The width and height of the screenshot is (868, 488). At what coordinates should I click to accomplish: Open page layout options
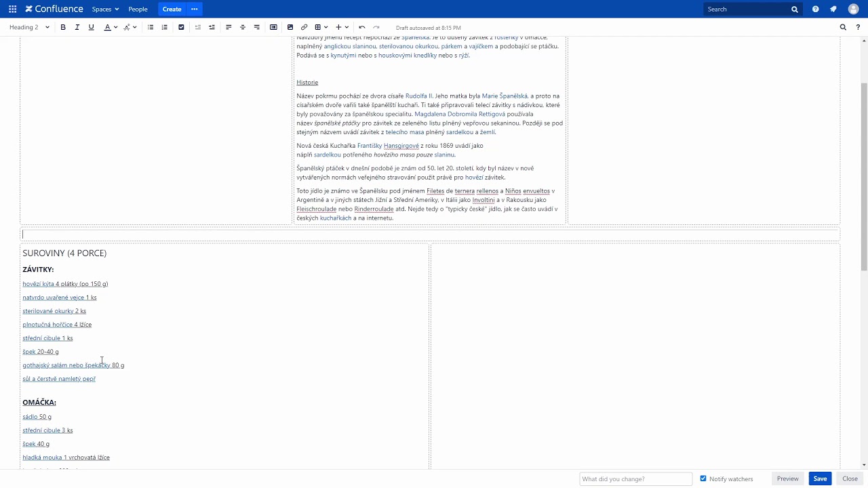(273, 27)
